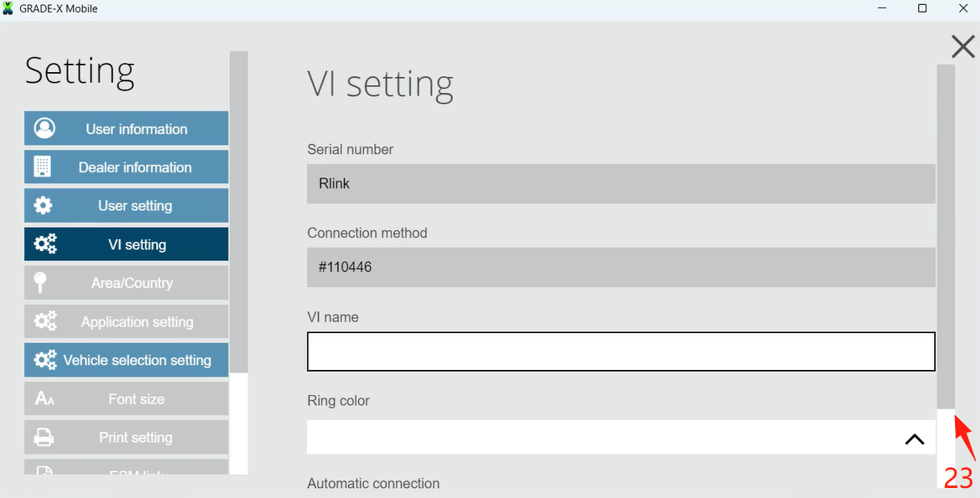Close the Setting screen with X

[x=963, y=47]
